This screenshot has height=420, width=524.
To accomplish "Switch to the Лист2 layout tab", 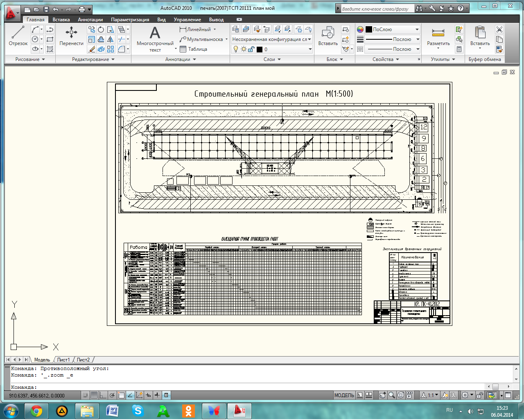I will point(83,360).
